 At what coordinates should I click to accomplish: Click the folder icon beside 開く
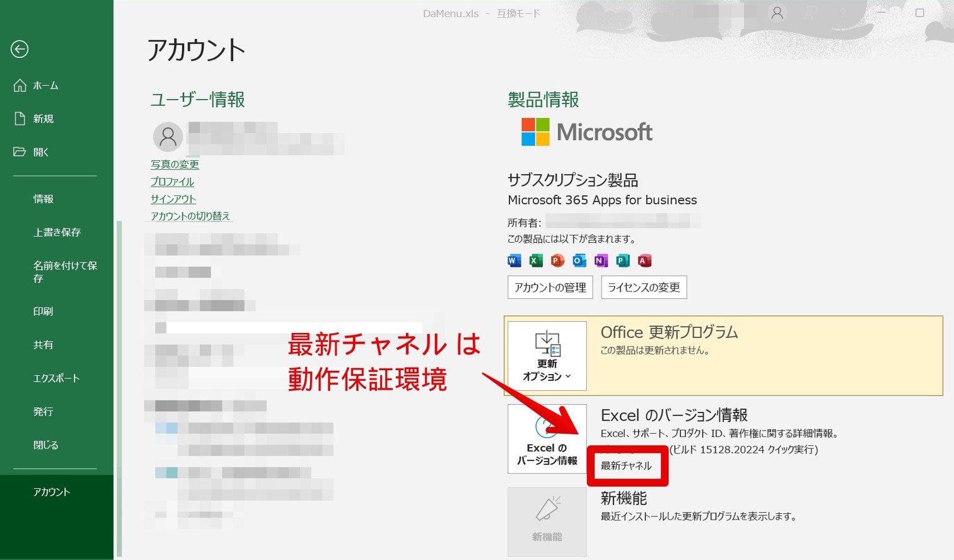click(20, 152)
